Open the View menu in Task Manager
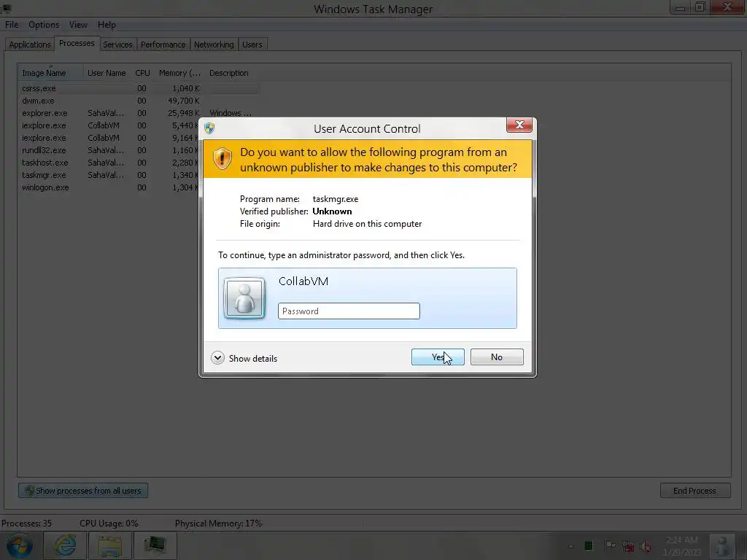The image size is (747, 560). pyautogui.click(x=78, y=25)
